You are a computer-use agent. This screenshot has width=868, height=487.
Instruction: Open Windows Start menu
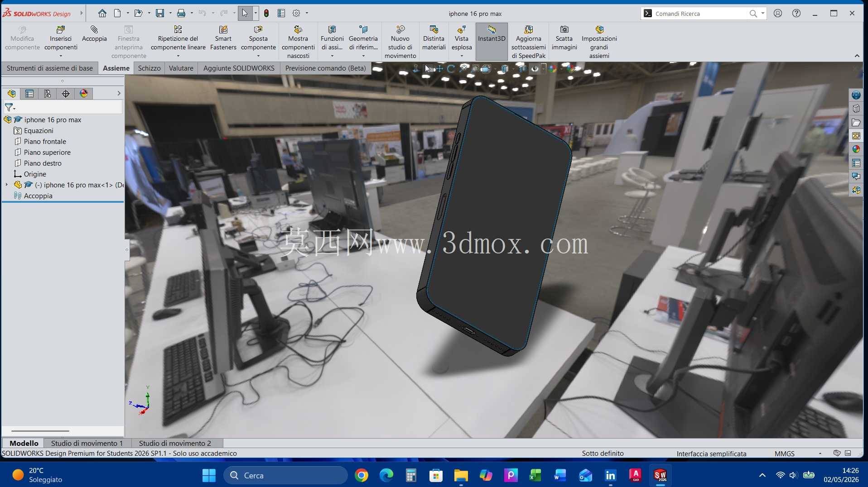tap(209, 476)
